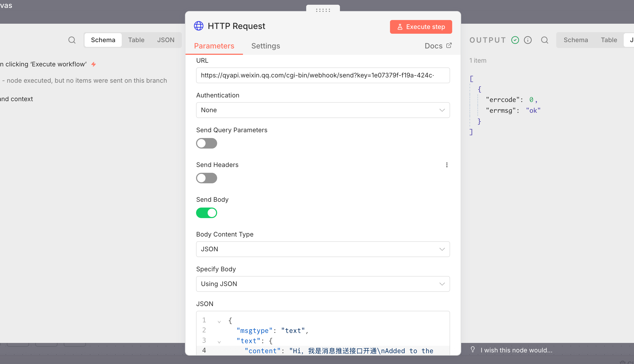
Task: Click the Execute step button
Action: click(421, 27)
